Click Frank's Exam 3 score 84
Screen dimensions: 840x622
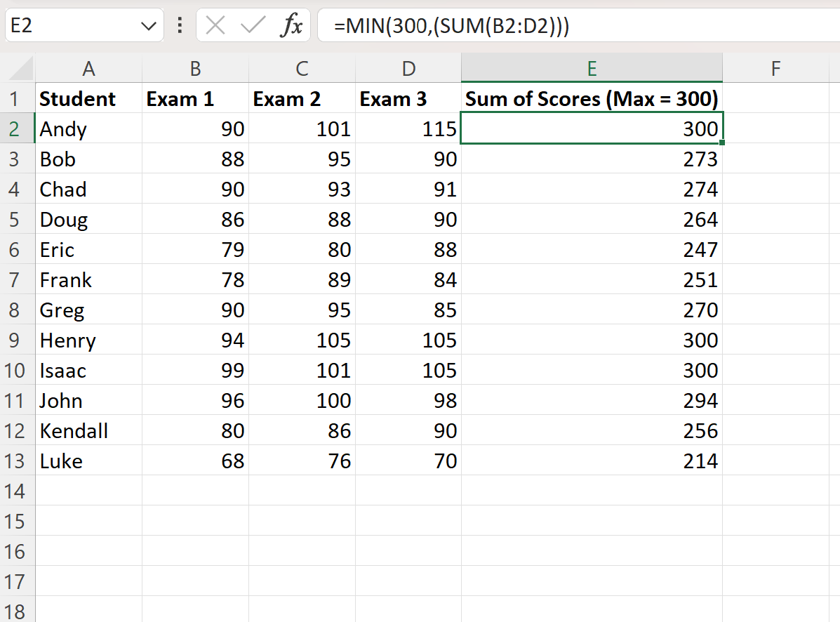click(x=408, y=279)
